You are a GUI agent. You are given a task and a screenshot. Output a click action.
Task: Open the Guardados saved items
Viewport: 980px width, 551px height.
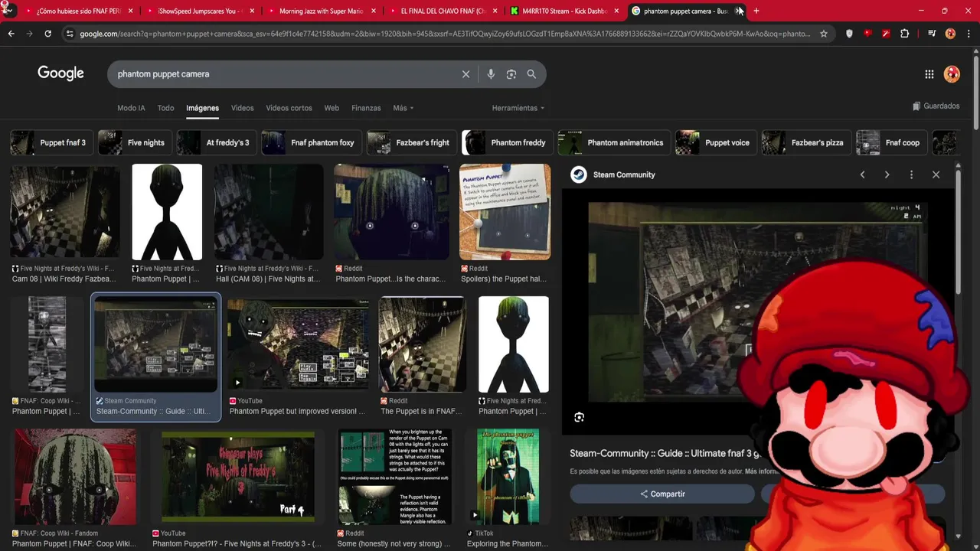tap(936, 106)
